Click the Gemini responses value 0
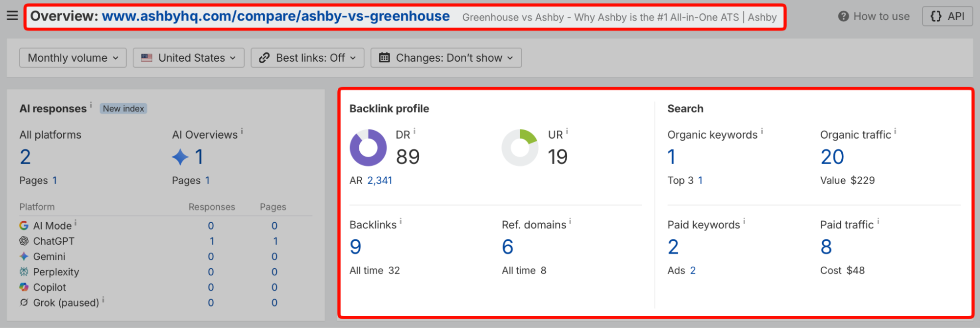This screenshot has height=328, width=980. (x=211, y=257)
